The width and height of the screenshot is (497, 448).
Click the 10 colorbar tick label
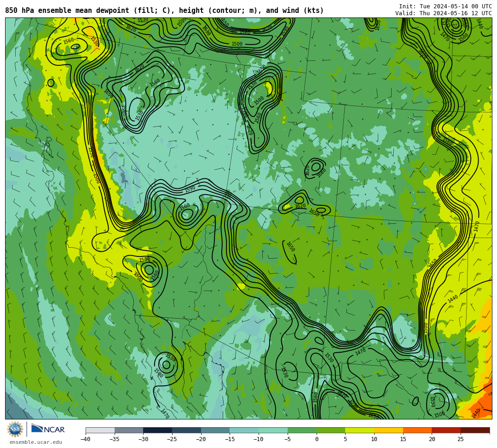(x=374, y=439)
